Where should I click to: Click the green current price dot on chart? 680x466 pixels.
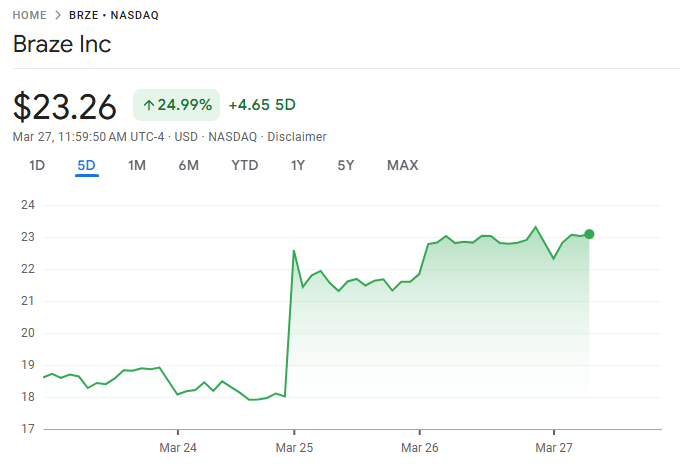(x=589, y=234)
